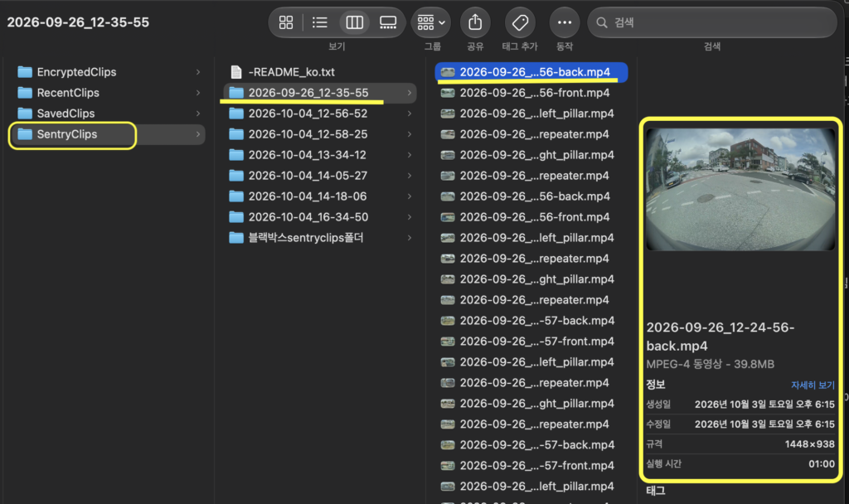Image resolution: width=849 pixels, height=504 pixels.
Task: Click the 수정일 date value
Action: tap(764, 424)
